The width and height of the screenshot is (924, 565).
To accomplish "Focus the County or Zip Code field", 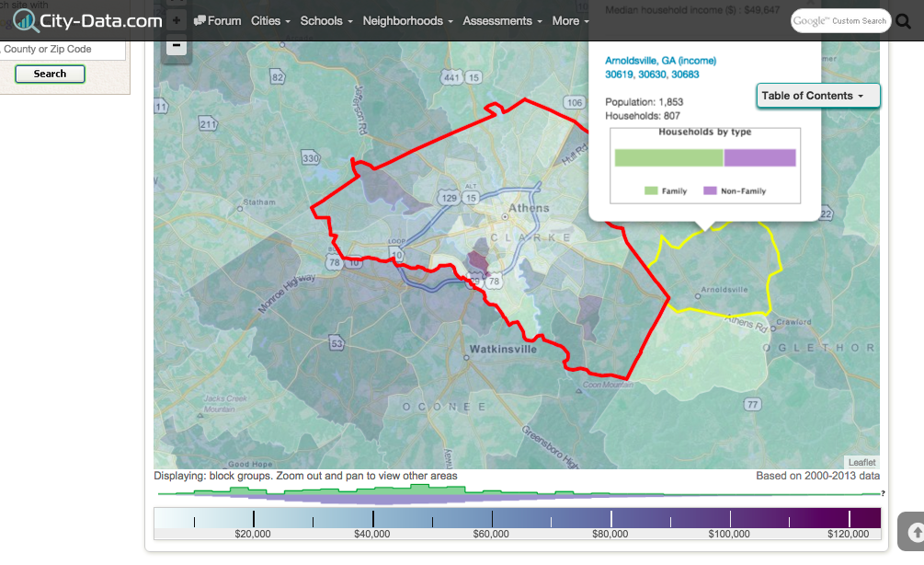I will (63, 50).
